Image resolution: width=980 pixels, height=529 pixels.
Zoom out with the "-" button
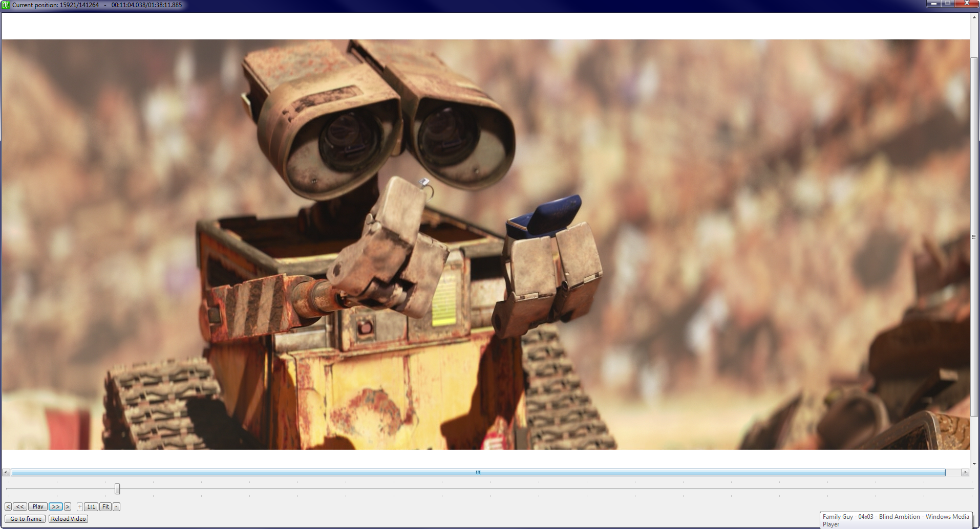click(116, 506)
